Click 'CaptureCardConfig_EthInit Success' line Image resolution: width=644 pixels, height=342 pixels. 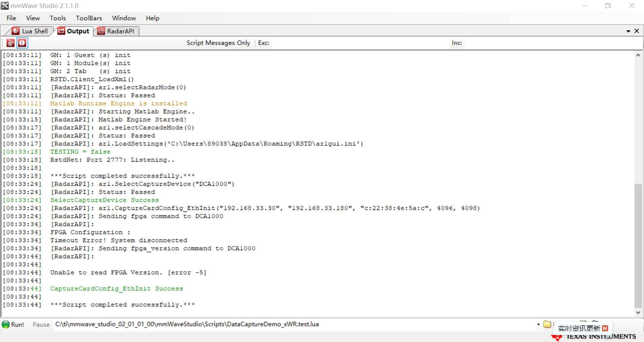[116, 289]
